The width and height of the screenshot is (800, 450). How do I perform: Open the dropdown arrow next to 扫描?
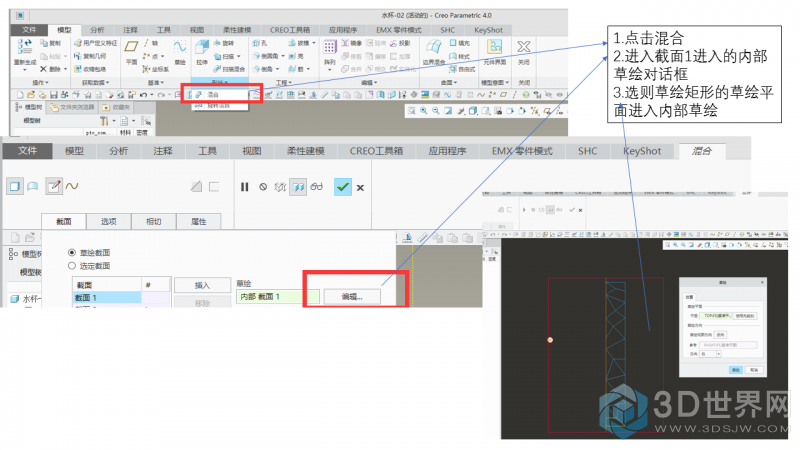click(x=239, y=57)
